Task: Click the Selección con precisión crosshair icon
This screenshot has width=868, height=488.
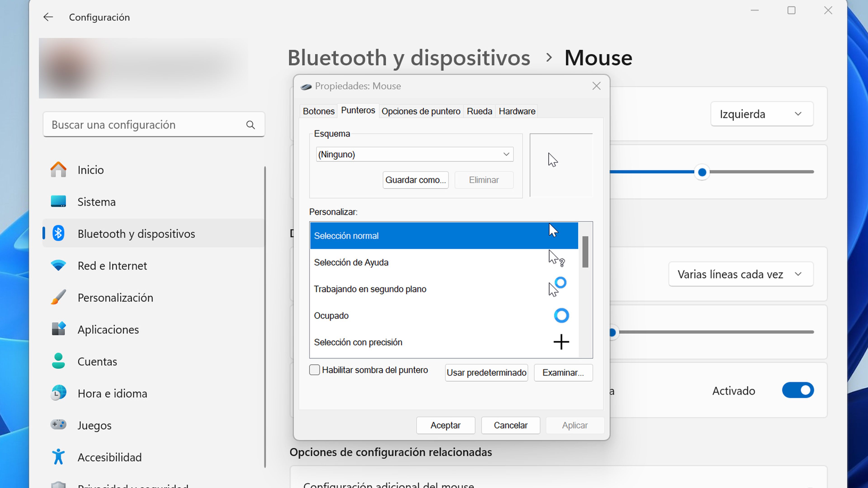Action: (561, 342)
